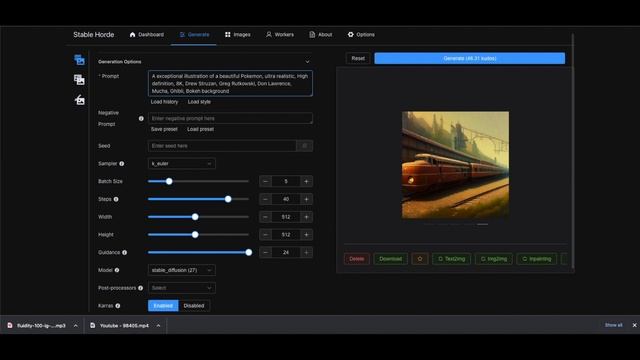Click the Width slider handle

[x=195, y=217]
